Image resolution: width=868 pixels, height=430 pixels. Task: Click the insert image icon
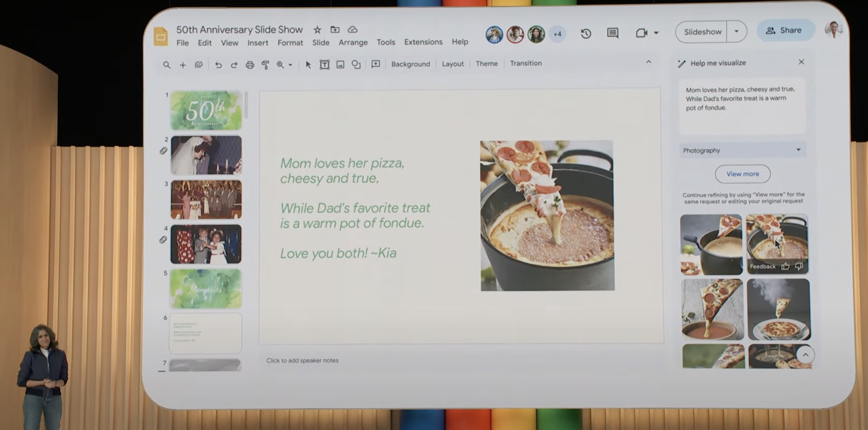(340, 64)
